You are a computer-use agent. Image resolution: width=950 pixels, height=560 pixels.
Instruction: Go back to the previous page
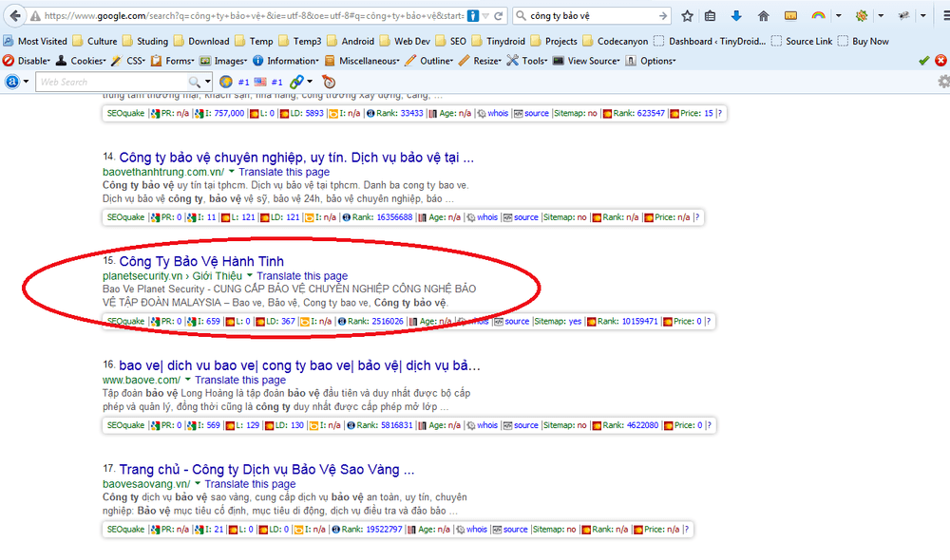[x=15, y=16]
